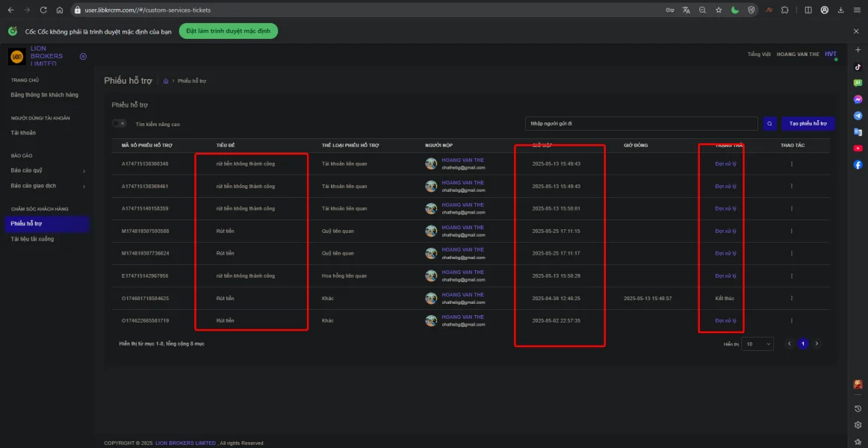The image size is (868, 448).
Task: Reload the page with the refresh icon
Action: (43, 10)
